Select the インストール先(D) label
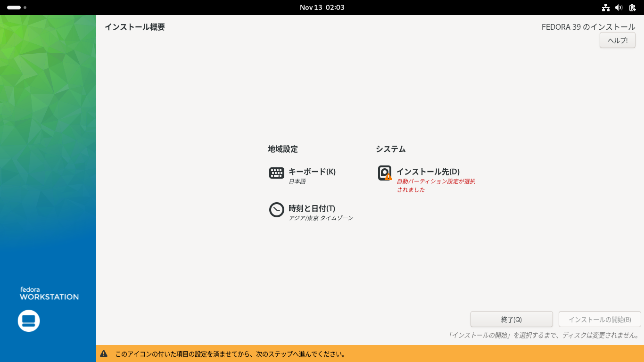644x362 pixels. 428,172
